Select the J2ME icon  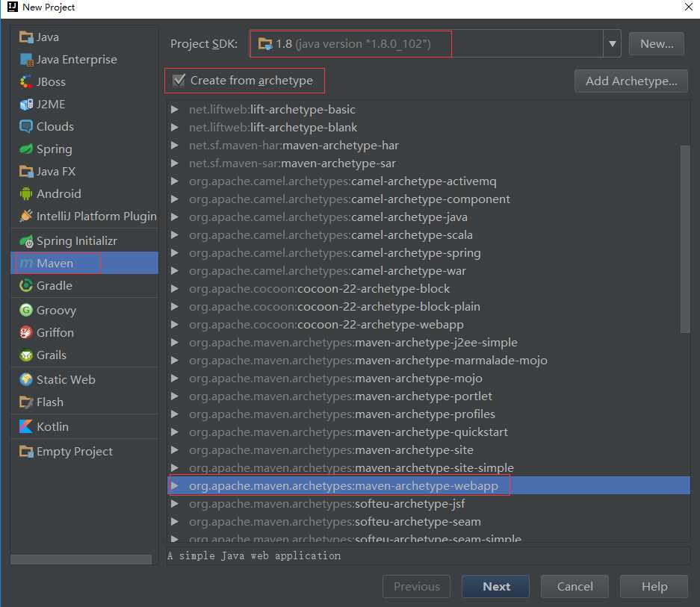26,104
